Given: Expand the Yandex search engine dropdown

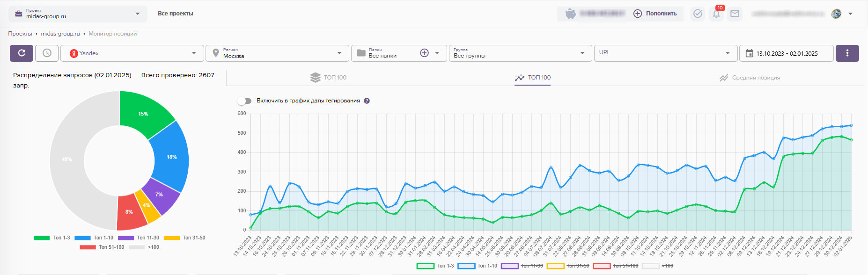Looking at the screenshot, I should 132,53.
